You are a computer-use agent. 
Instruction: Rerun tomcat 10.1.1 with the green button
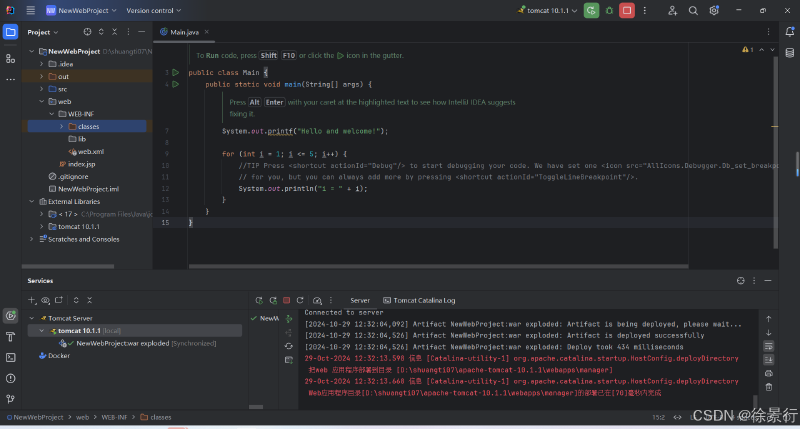tap(591, 10)
